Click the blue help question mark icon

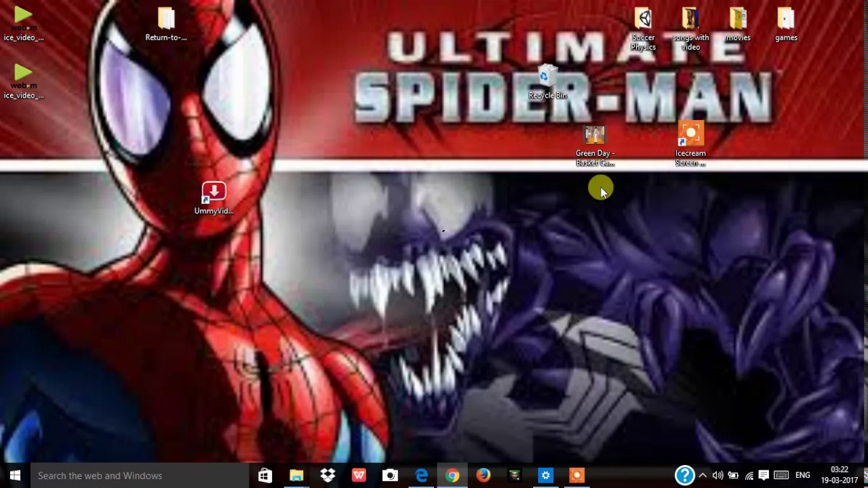684,476
